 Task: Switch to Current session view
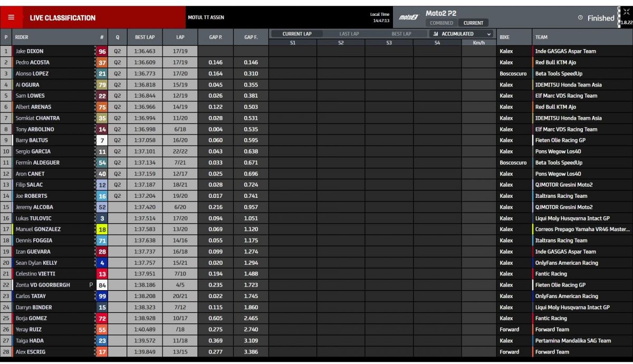tap(473, 23)
